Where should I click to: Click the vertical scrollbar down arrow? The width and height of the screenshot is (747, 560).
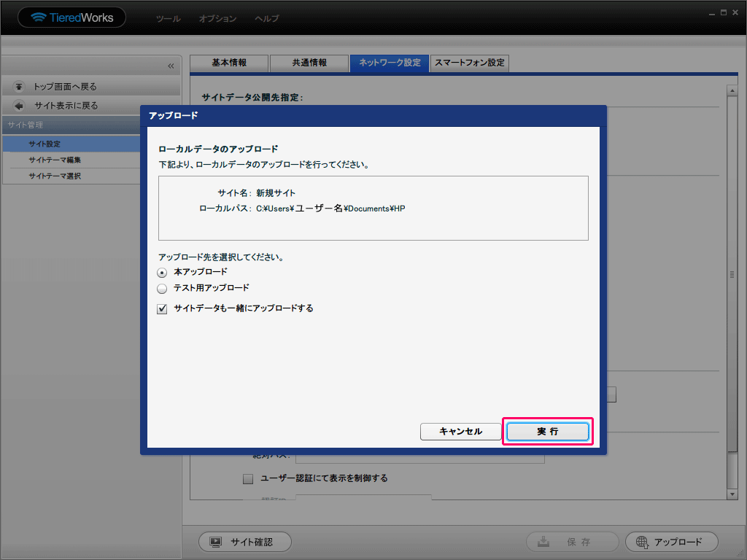[x=732, y=494]
